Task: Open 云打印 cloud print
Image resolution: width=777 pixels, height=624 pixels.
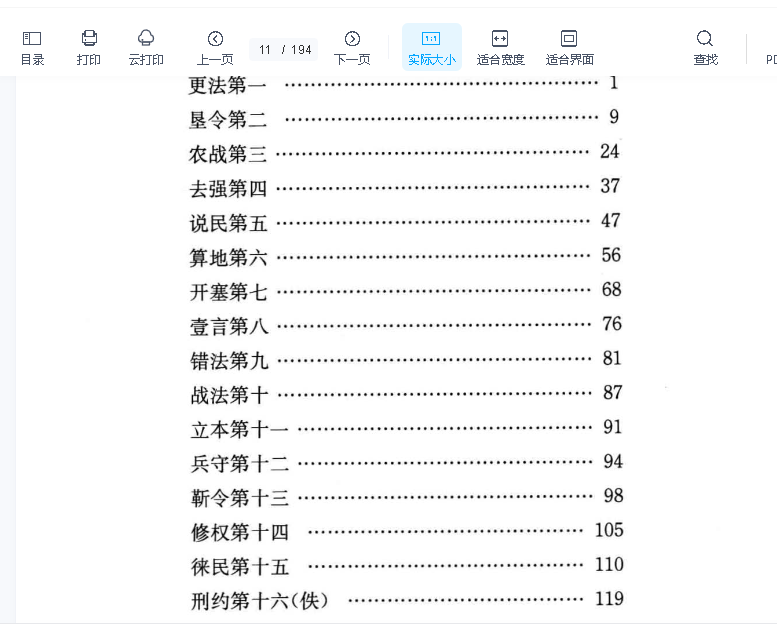Action: 146,48
